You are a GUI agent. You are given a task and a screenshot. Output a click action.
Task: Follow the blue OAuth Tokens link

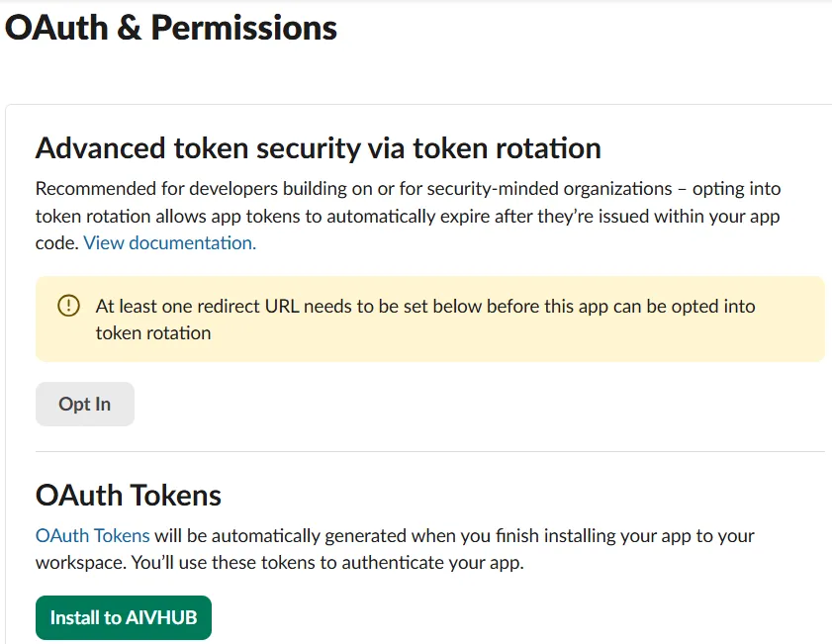pos(93,536)
